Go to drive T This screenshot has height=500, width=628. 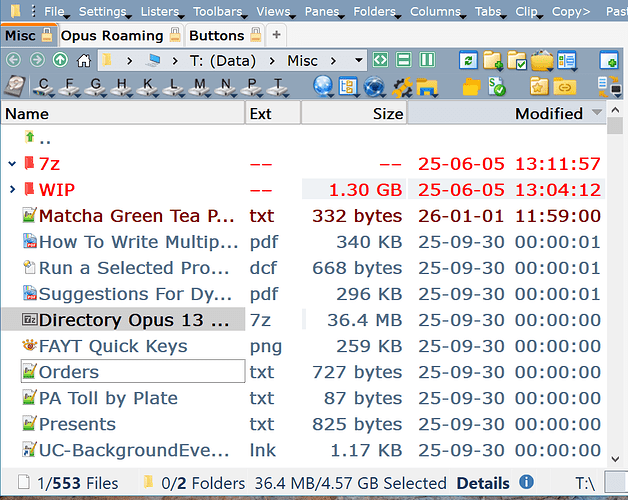tap(278, 87)
